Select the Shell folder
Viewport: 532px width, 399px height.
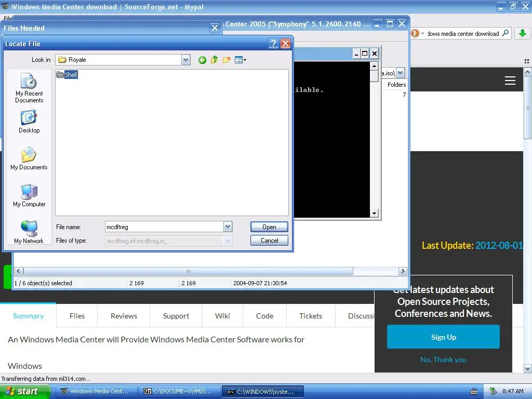click(67, 75)
